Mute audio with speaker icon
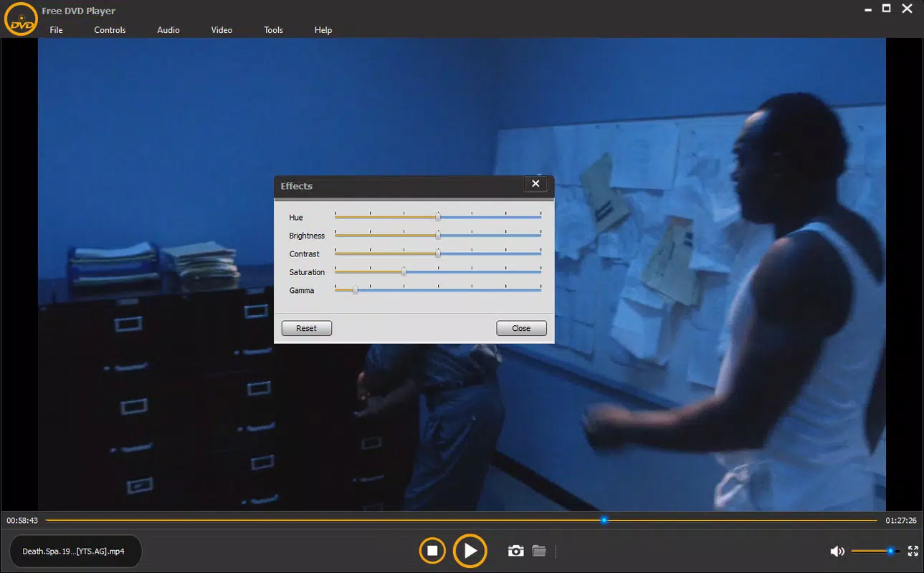 [x=837, y=551]
